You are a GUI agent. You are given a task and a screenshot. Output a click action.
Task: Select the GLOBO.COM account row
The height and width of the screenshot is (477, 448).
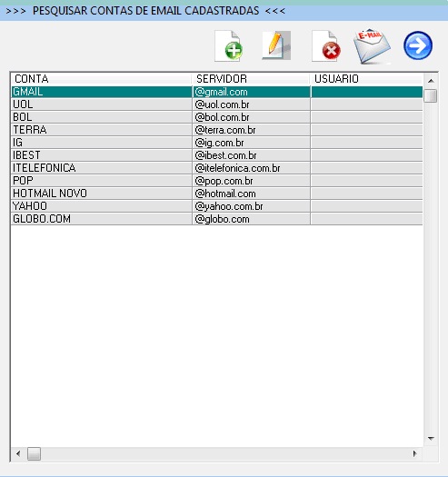(216, 219)
